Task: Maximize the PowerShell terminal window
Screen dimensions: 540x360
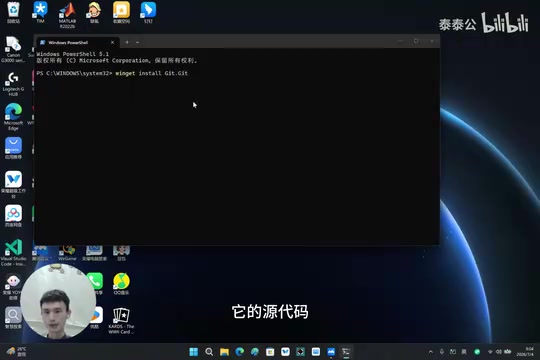Action: (416, 41)
